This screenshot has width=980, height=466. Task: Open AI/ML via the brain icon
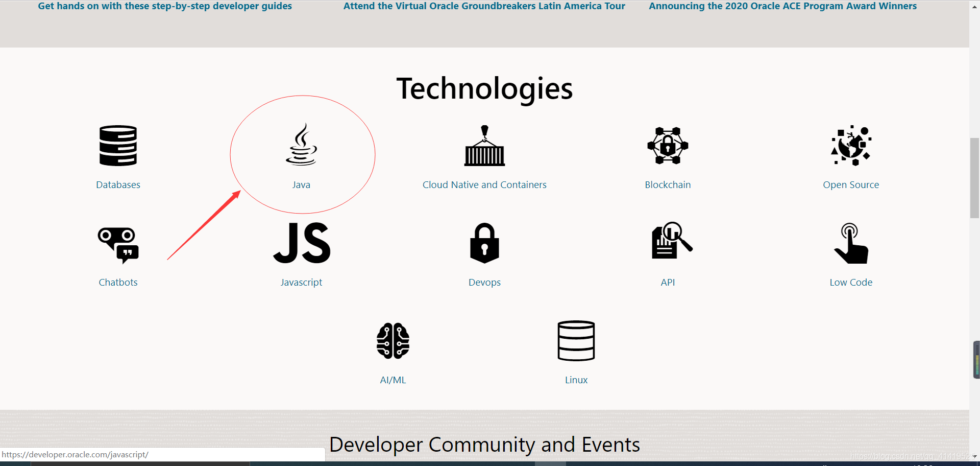(x=392, y=341)
